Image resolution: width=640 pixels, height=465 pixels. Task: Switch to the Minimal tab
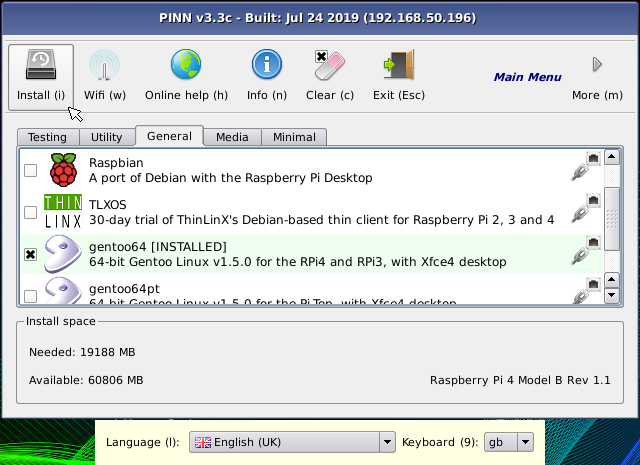click(x=294, y=137)
